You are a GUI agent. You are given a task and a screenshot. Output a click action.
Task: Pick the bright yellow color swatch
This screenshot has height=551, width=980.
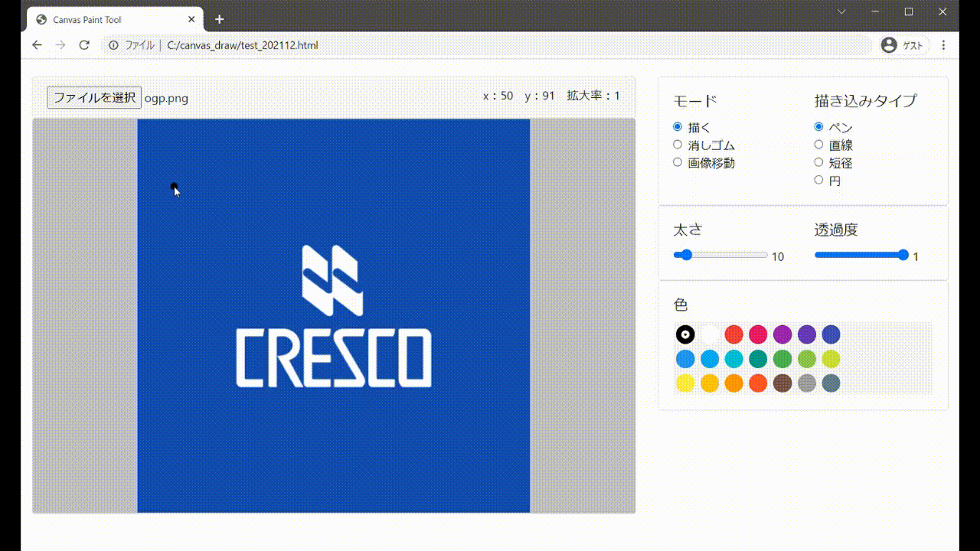[x=685, y=383]
